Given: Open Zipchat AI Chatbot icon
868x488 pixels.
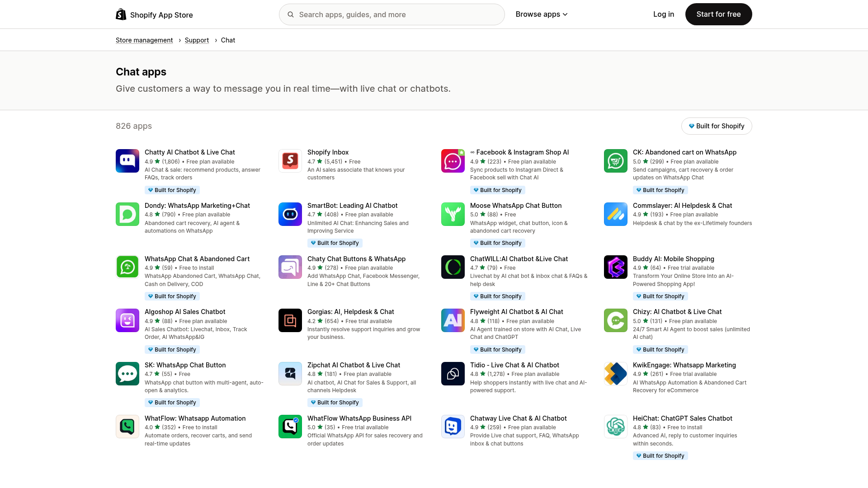Looking at the screenshot, I should click(290, 374).
